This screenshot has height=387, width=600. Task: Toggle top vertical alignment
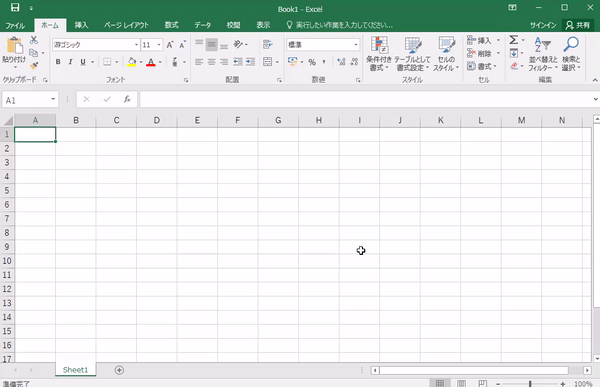point(199,44)
